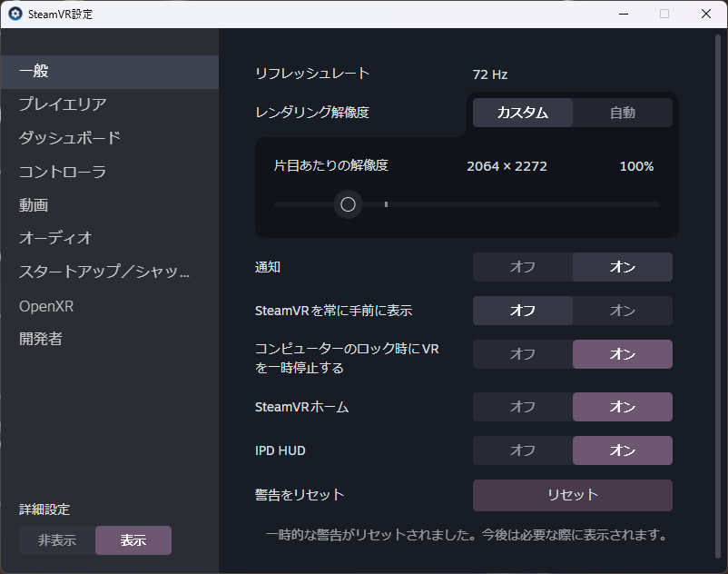Set 詳細設定 to 非表示
The image size is (728, 574).
coord(57,540)
